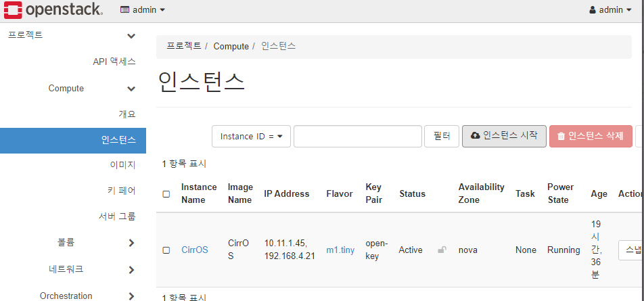Click the IP Address column header
The height and width of the screenshot is (301, 644).
(286, 194)
